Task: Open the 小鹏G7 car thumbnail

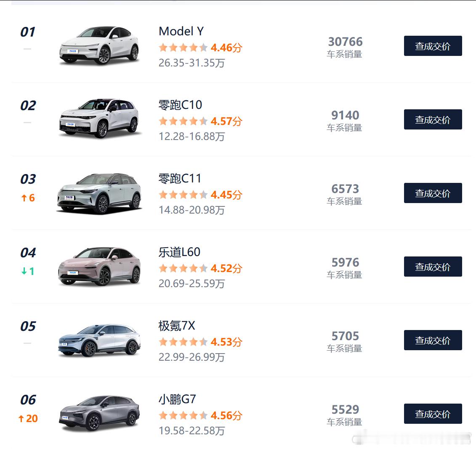Action: point(100,413)
